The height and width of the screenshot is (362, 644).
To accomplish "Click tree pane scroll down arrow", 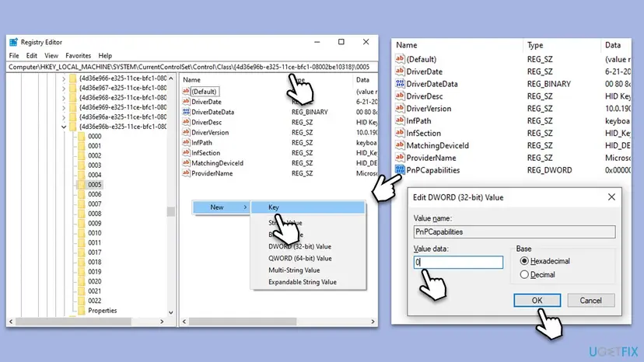I will point(171,312).
